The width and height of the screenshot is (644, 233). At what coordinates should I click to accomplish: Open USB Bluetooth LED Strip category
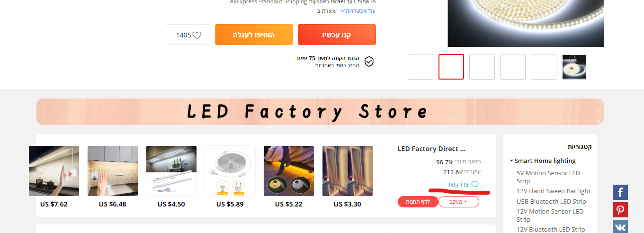(551, 201)
